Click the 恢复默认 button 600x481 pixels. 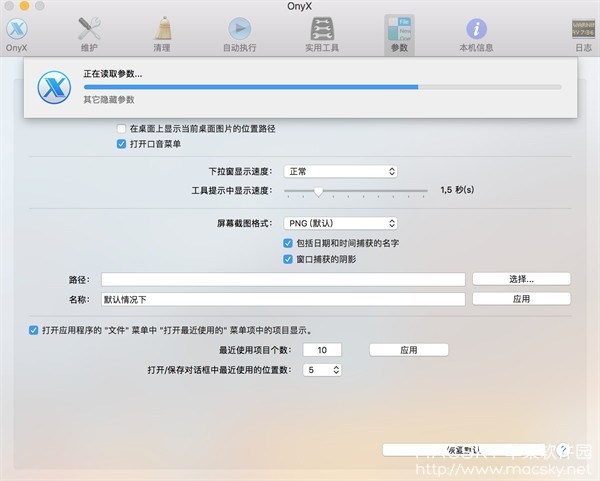tap(463, 450)
